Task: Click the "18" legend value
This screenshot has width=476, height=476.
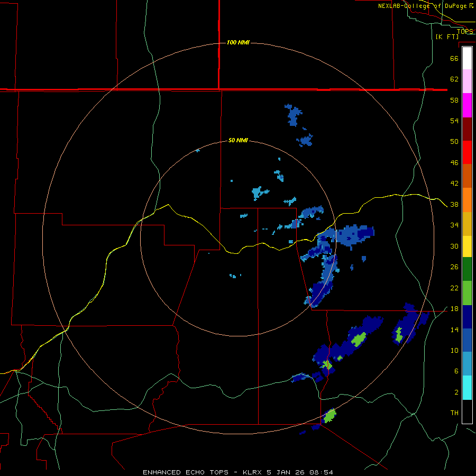Action: pos(454,309)
